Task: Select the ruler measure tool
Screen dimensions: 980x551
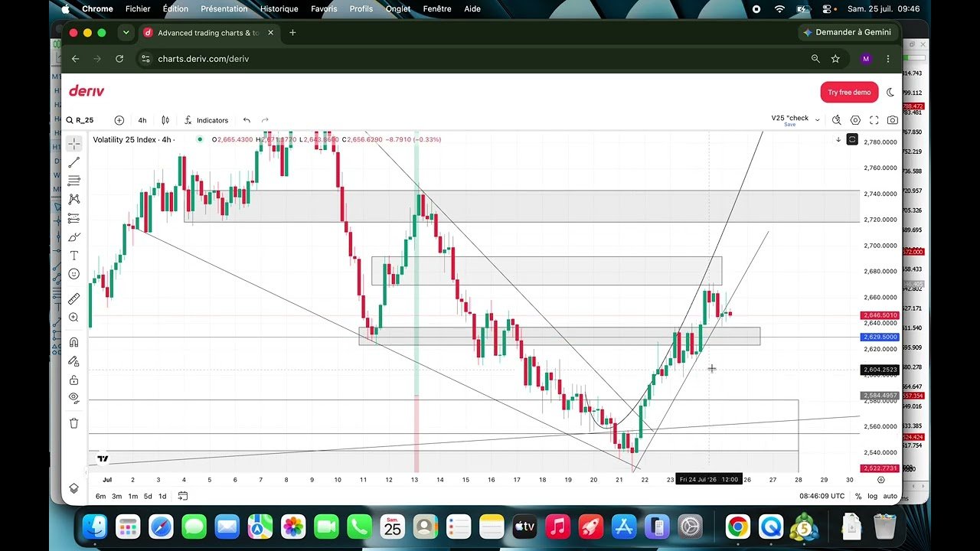Action: [x=74, y=298]
